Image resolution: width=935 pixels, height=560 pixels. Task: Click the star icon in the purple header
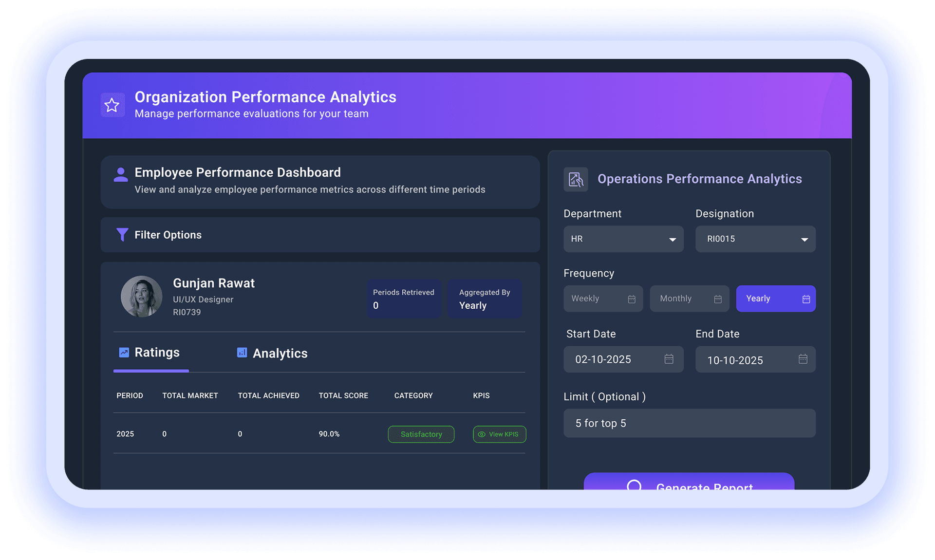[x=112, y=104]
